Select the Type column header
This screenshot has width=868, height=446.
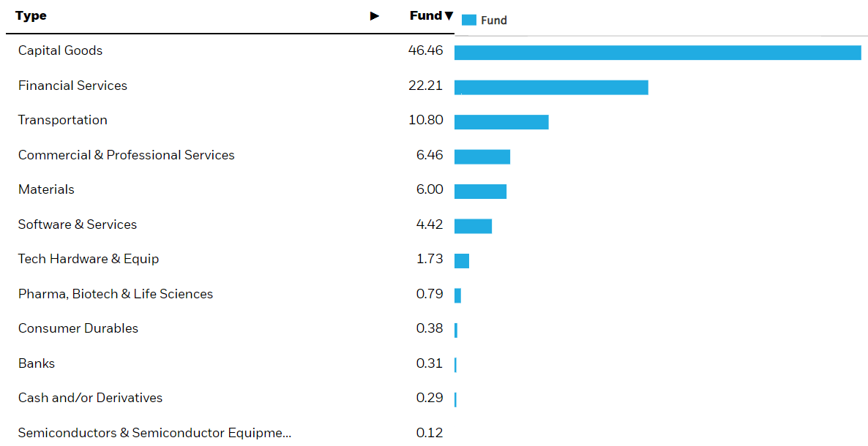[x=31, y=15]
